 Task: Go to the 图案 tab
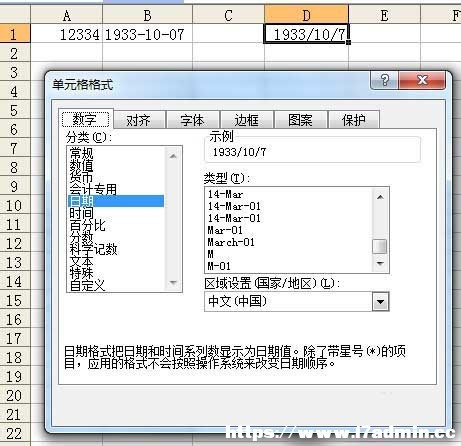pyautogui.click(x=300, y=120)
